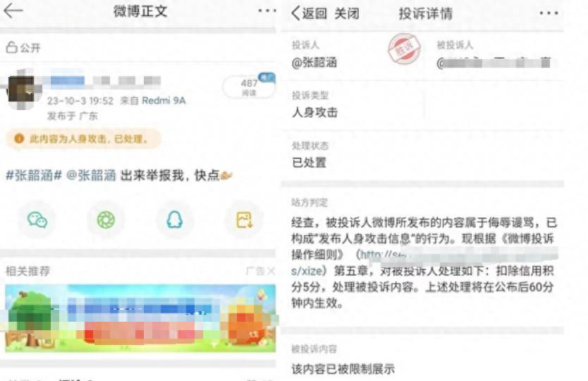Viewport: 588px width, 381px height.
Task: Share post via QQ penguin icon
Action: tap(175, 220)
